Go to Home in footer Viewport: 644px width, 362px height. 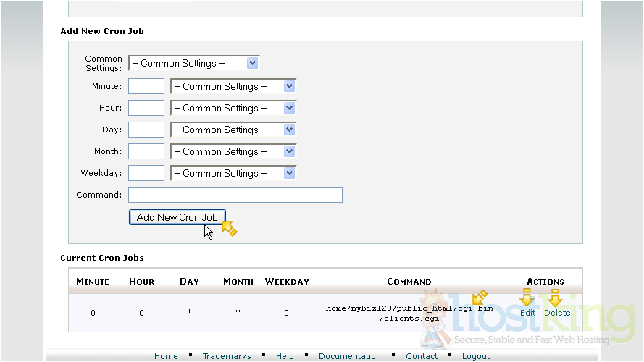tap(166, 356)
